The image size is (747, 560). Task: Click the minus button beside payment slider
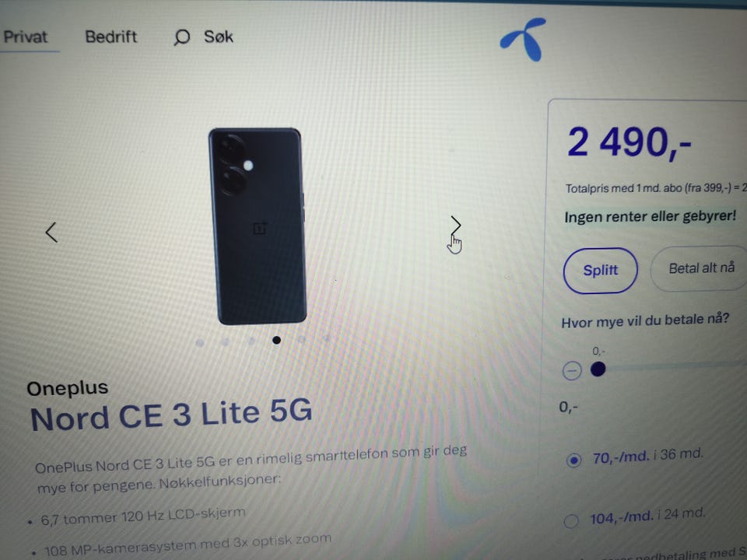point(572,370)
